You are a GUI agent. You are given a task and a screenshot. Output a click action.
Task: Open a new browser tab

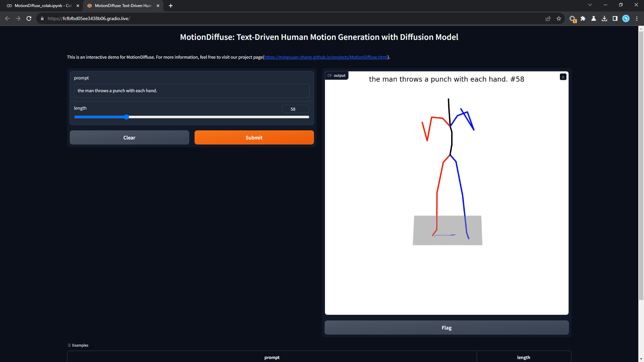(x=171, y=6)
